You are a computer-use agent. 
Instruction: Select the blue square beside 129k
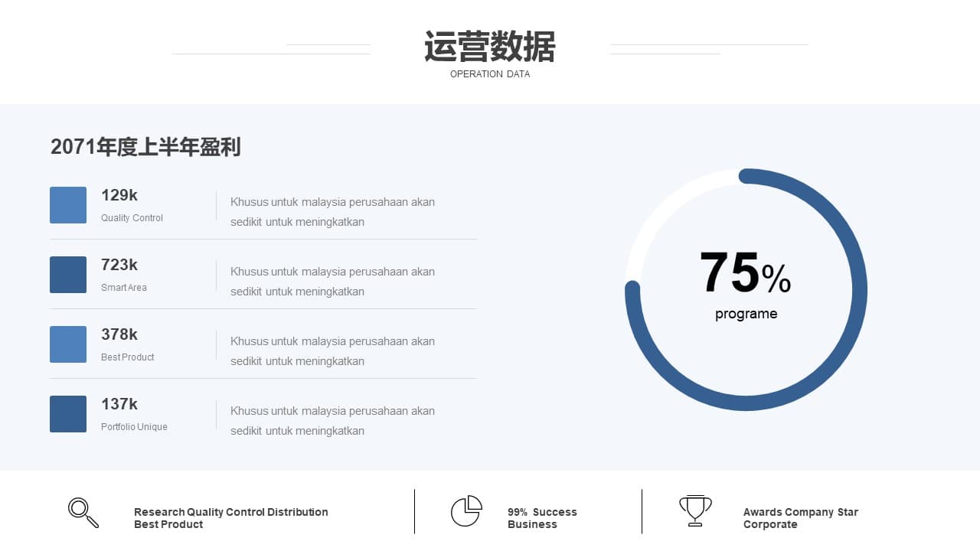[x=68, y=205]
